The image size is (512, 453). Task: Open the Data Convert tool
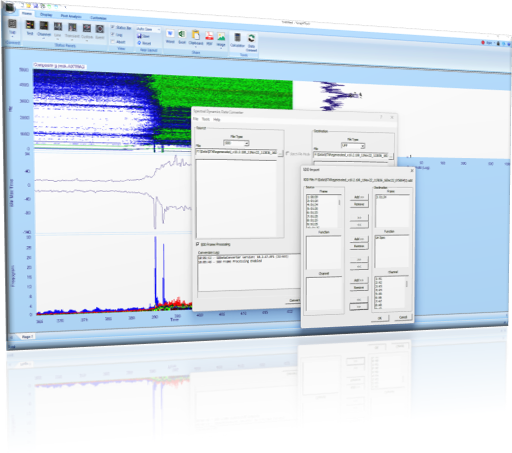(x=251, y=38)
